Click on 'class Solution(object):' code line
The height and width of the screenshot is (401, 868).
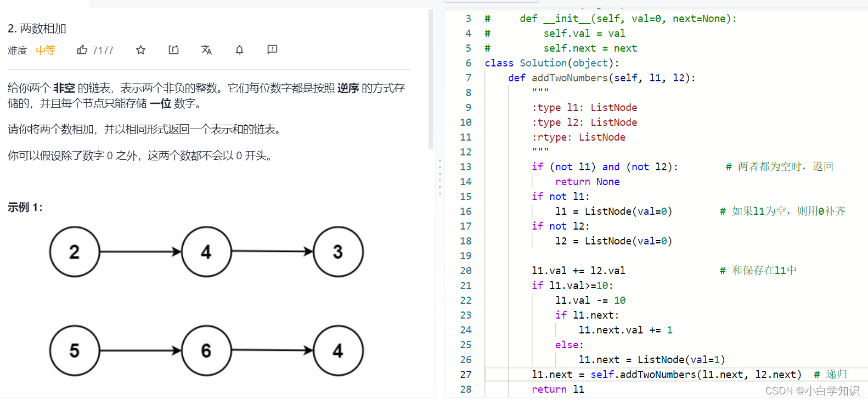point(551,63)
